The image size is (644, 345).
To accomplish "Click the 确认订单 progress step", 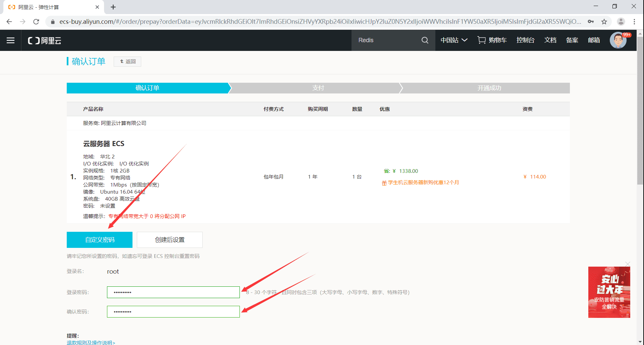I will (147, 88).
